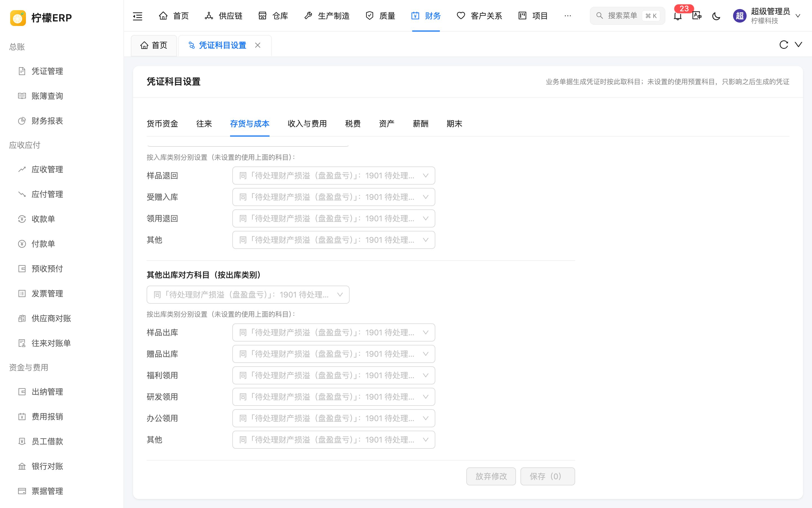The height and width of the screenshot is (508, 812).
Task: Open 付款单 in sidebar
Action: pyautogui.click(x=43, y=244)
